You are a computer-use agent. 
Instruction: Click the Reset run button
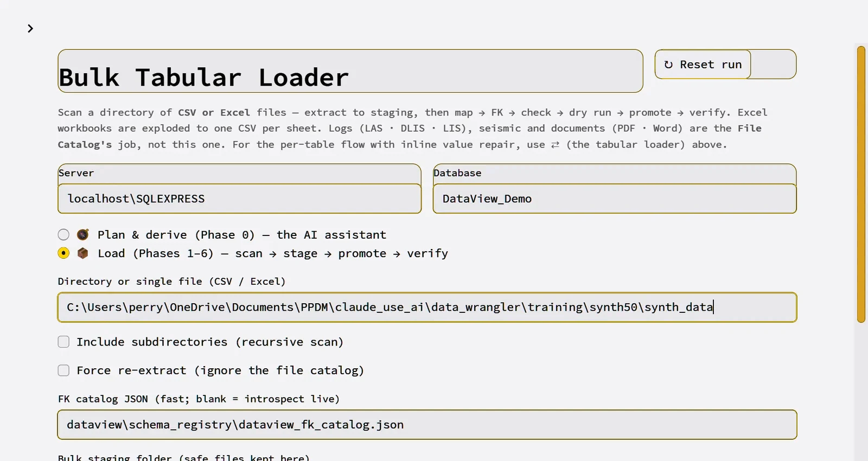pyautogui.click(x=703, y=65)
